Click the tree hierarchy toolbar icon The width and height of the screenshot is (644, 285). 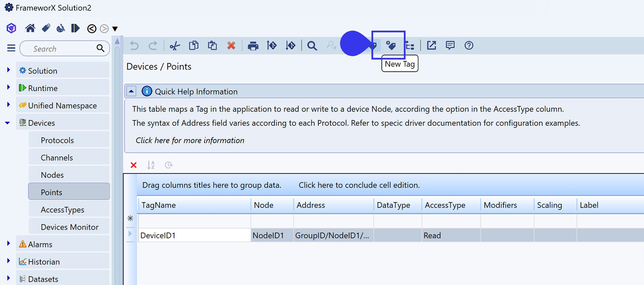[410, 45]
